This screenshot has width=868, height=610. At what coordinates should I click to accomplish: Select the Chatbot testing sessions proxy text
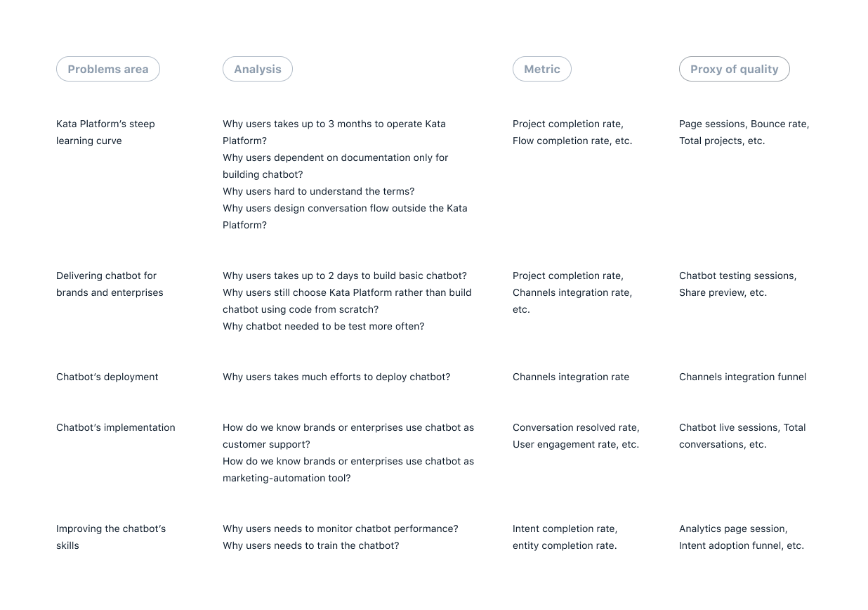tap(738, 275)
